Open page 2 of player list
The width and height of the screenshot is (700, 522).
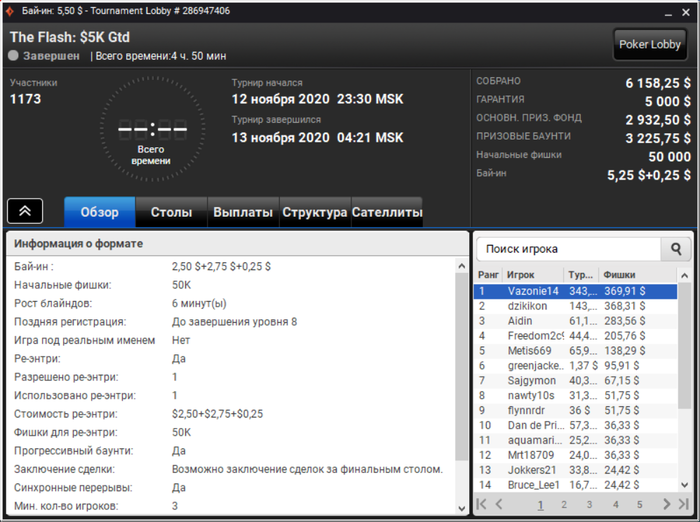coord(564,505)
